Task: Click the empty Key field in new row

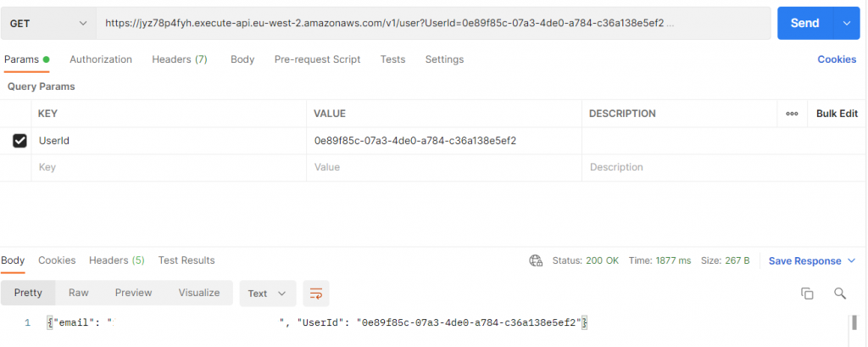Action: 170,168
